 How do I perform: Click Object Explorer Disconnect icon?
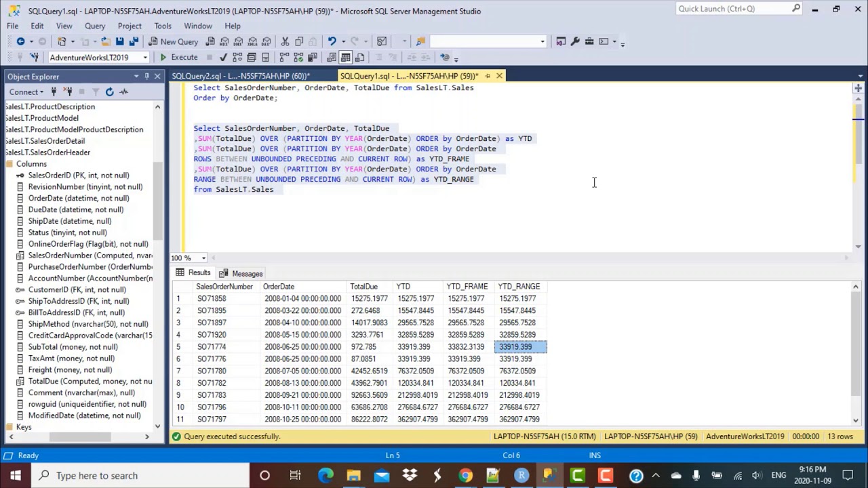(x=68, y=91)
